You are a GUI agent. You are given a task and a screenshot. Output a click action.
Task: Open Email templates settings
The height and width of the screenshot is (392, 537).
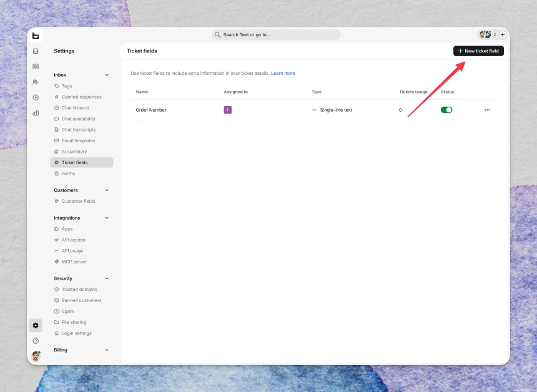pos(82,140)
